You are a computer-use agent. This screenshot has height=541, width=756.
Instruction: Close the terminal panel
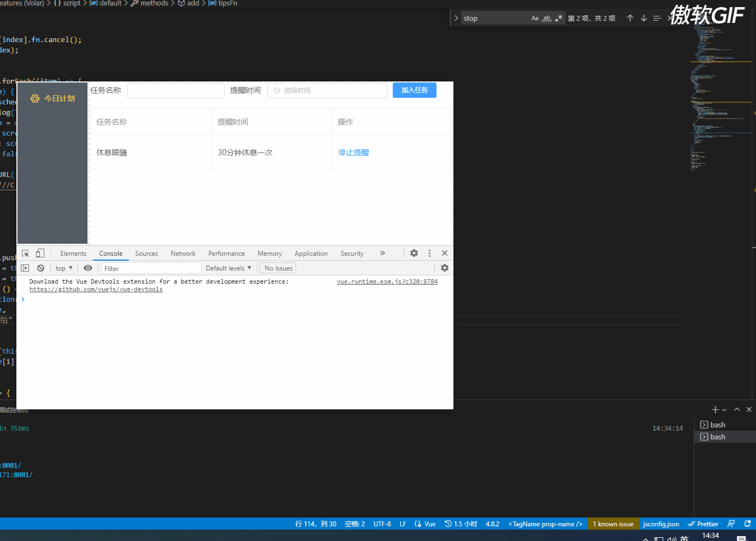[x=749, y=409]
